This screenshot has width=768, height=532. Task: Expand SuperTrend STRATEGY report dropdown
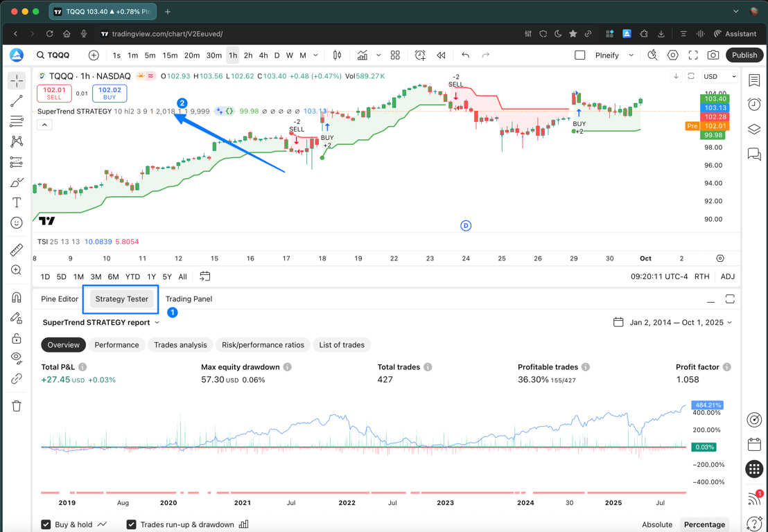point(157,323)
